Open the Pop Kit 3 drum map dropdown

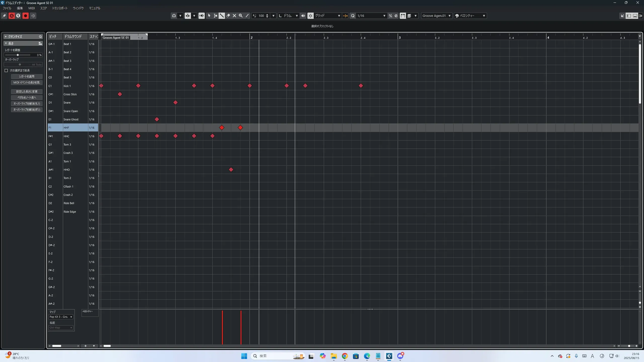61,317
